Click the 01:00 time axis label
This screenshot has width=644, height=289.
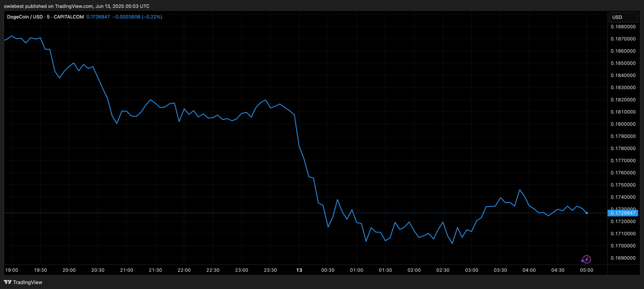[356, 270]
